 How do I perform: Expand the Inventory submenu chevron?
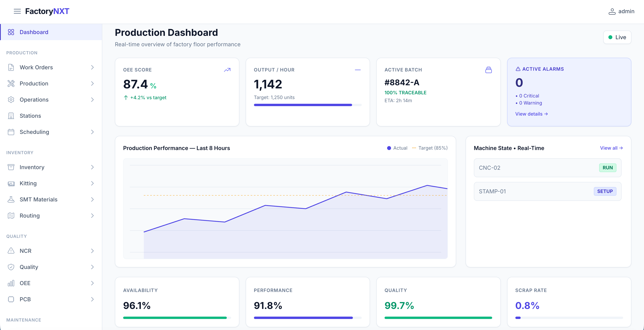tap(92, 167)
